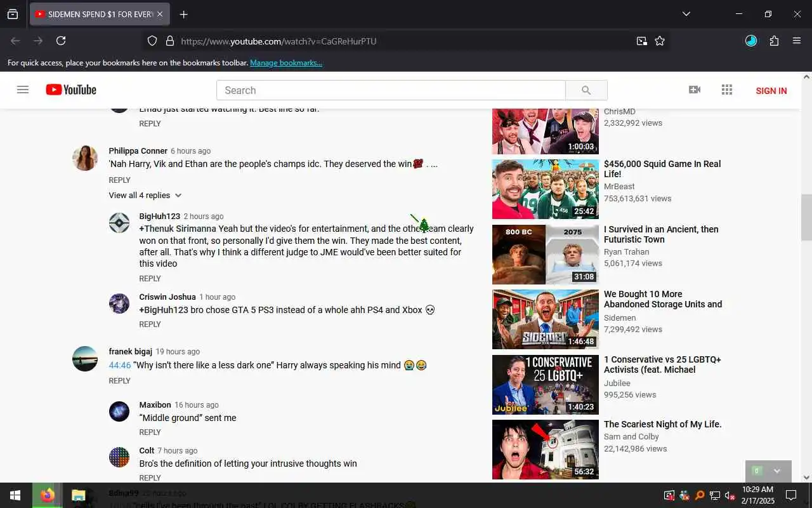Image resolution: width=812 pixels, height=508 pixels.
Task: Open franek bigaj's profile avatar
Action: (x=85, y=359)
